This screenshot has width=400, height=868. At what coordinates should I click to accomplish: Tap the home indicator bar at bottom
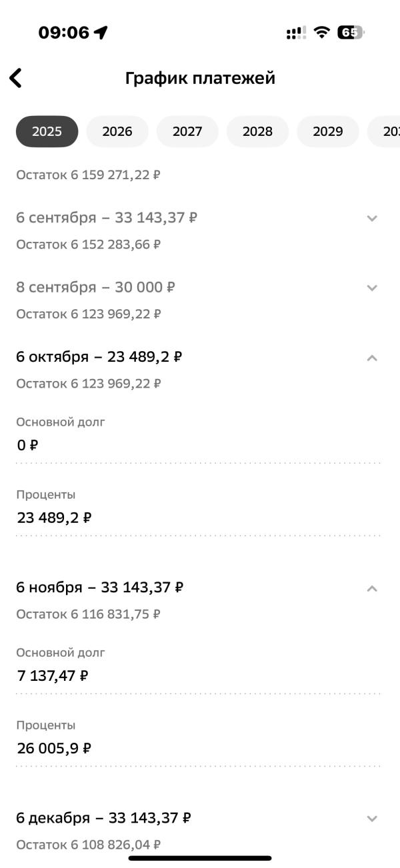[200, 858]
